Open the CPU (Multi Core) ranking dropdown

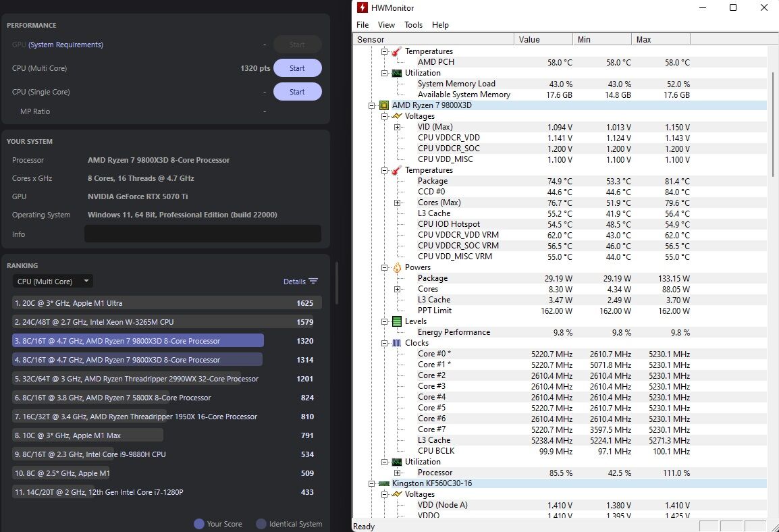pyautogui.click(x=53, y=281)
